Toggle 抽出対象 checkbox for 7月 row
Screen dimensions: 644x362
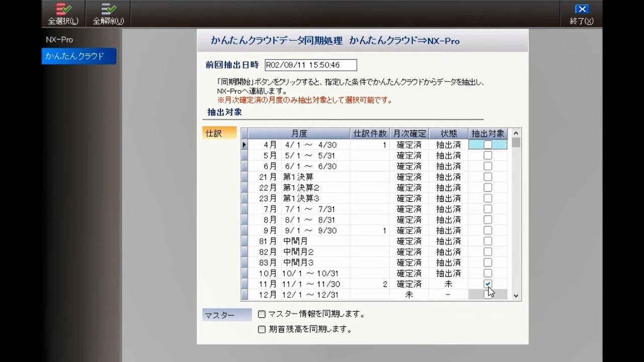click(488, 209)
